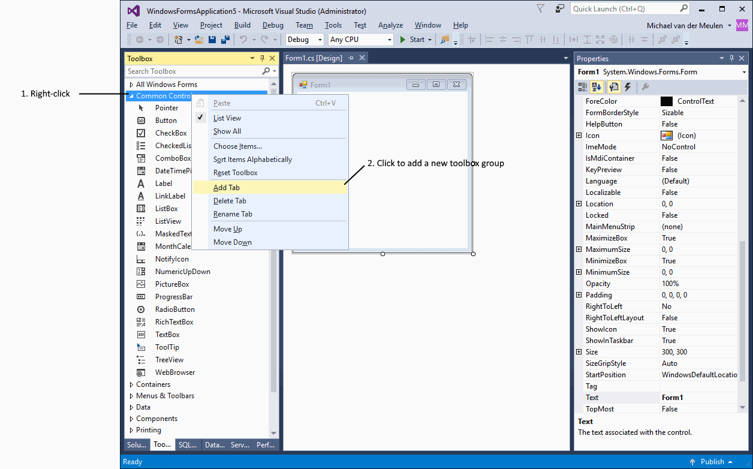Click in the Quick Launch search box
Image resolution: width=753 pixels, height=469 pixels.
coord(625,9)
